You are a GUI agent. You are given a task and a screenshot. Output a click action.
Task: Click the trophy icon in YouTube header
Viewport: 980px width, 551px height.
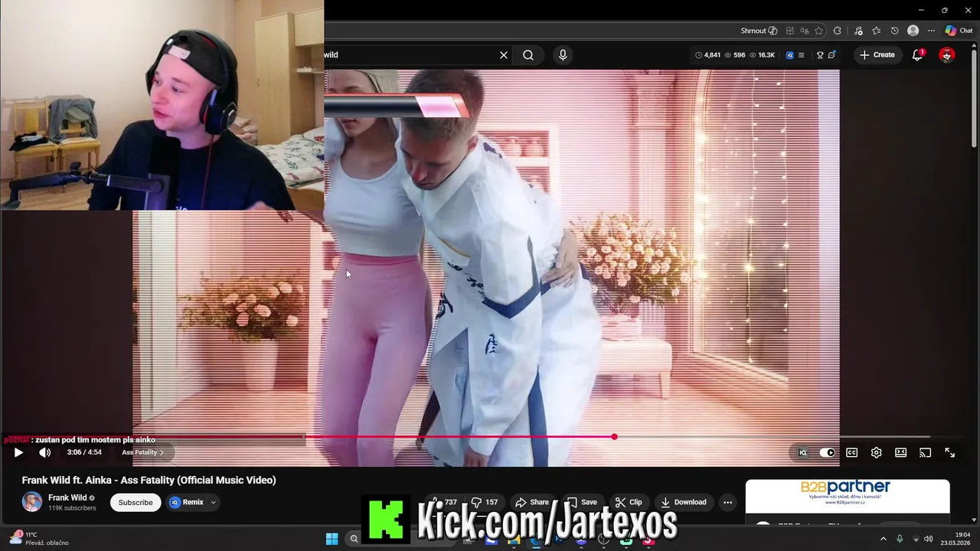click(820, 55)
